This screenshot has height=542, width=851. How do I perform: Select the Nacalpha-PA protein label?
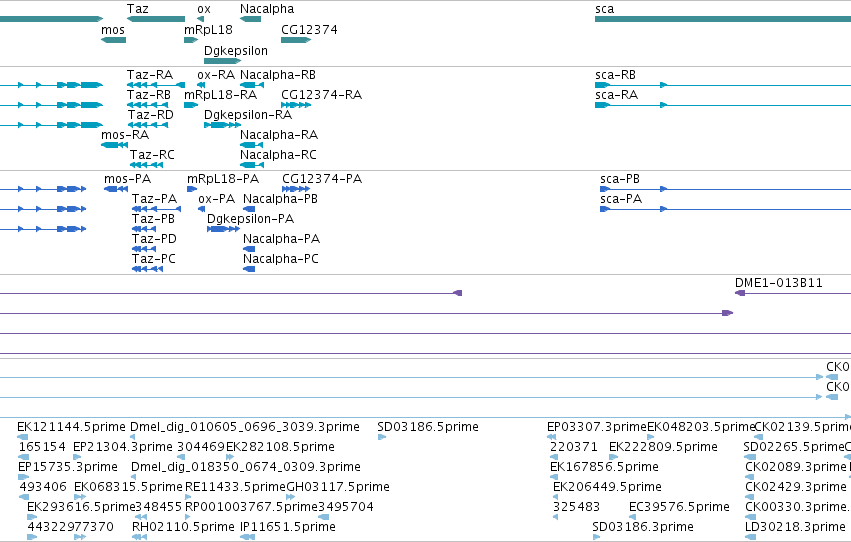282,239
